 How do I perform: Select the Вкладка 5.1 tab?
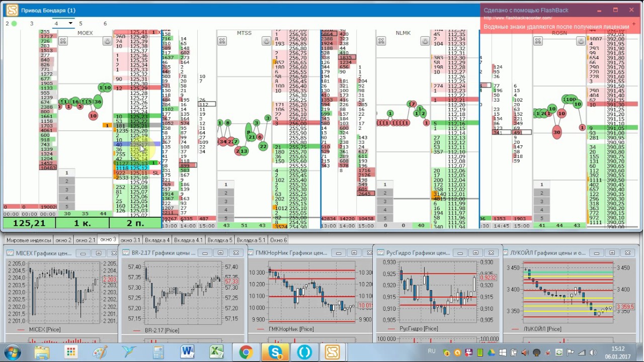click(x=252, y=240)
